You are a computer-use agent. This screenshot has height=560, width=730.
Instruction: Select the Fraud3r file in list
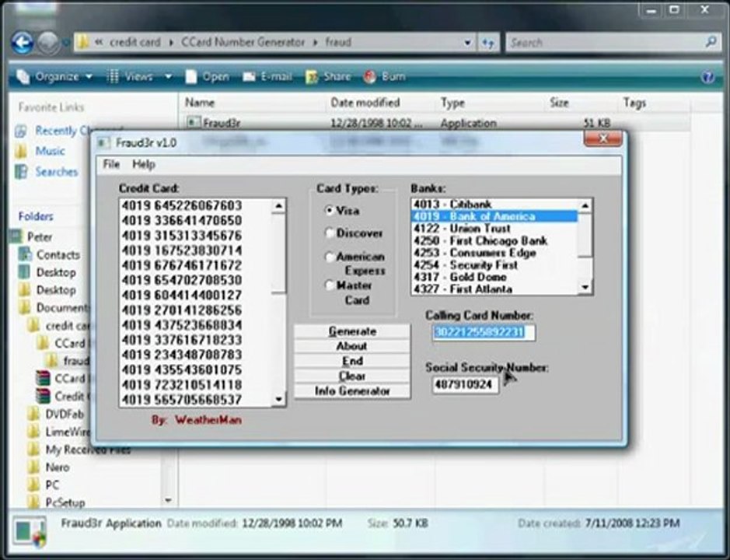pyautogui.click(x=222, y=123)
